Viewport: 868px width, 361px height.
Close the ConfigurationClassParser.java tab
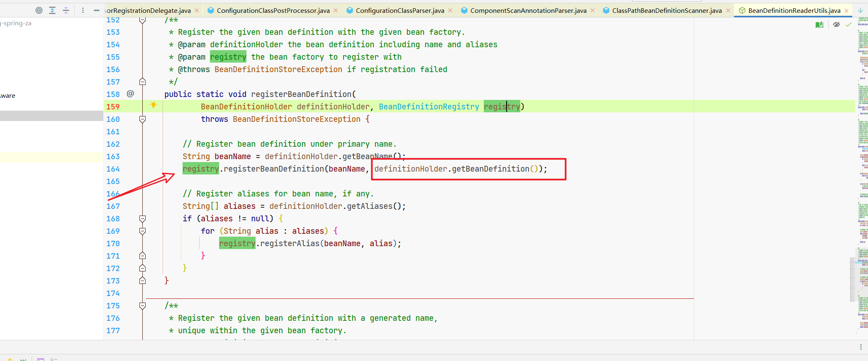(450, 10)
